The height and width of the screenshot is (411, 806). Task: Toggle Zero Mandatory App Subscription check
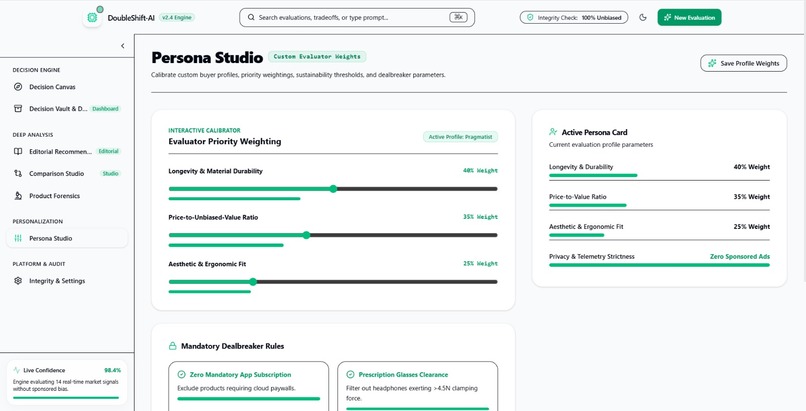[181, 375]
